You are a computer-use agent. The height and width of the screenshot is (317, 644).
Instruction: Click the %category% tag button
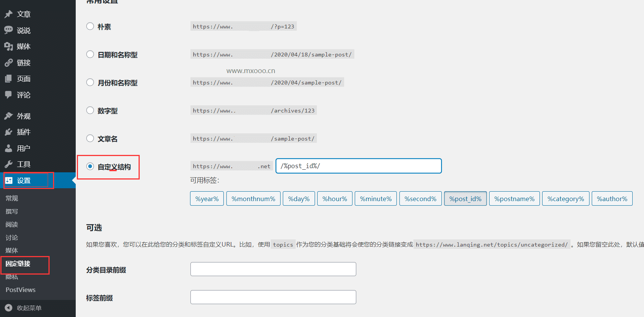(566, 199)
